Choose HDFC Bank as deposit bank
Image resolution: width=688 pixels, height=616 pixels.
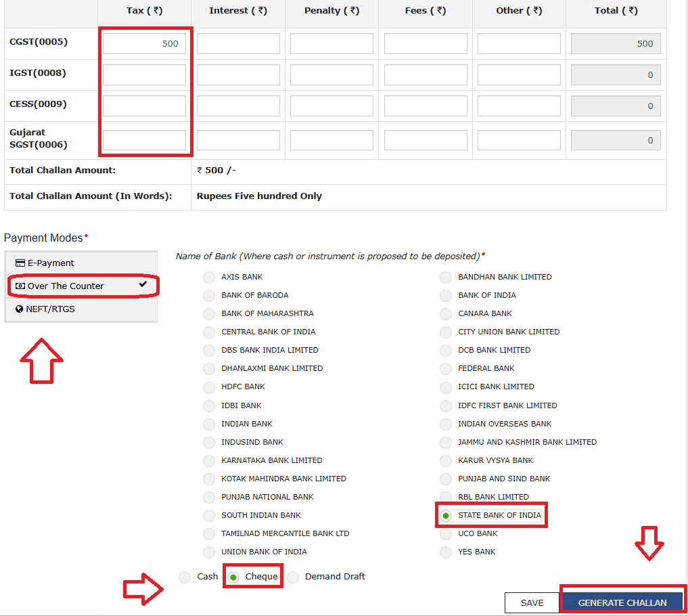tap(209, 387)
